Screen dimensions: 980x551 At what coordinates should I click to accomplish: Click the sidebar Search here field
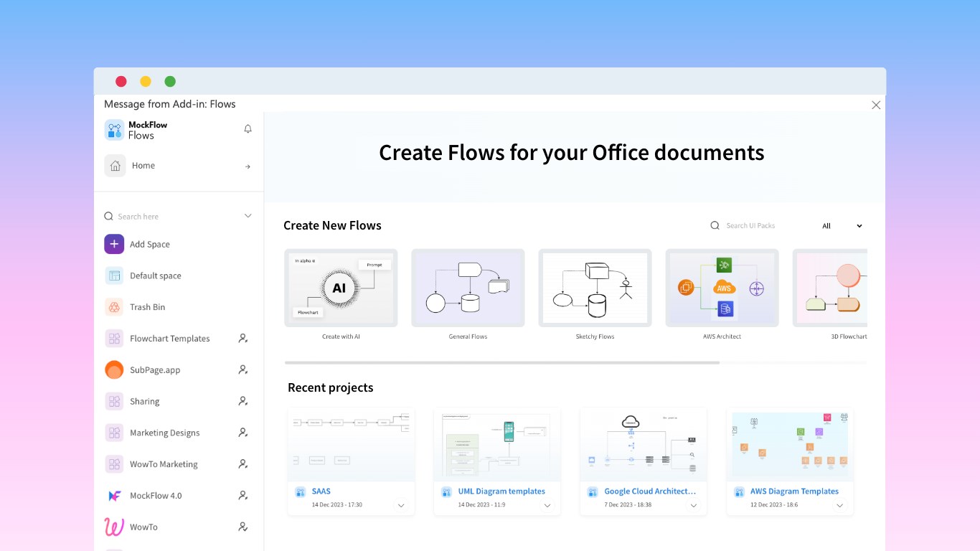pos(177,216)
